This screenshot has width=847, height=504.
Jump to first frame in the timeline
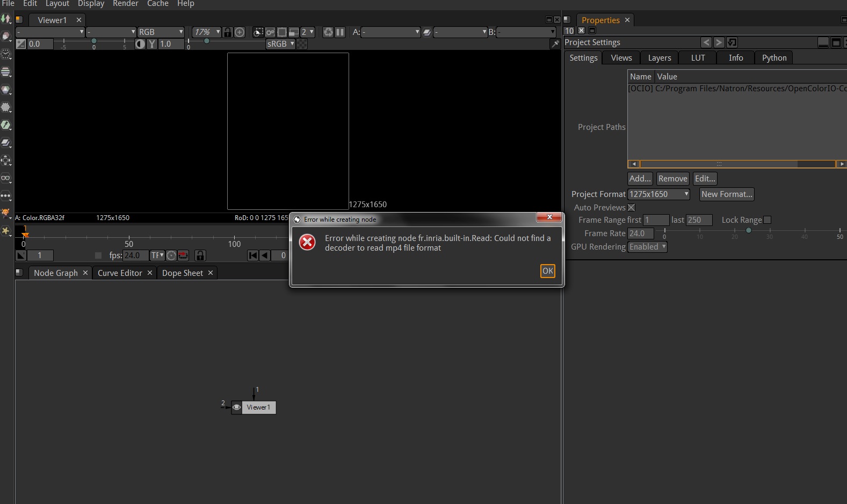[x=253, y=255]
